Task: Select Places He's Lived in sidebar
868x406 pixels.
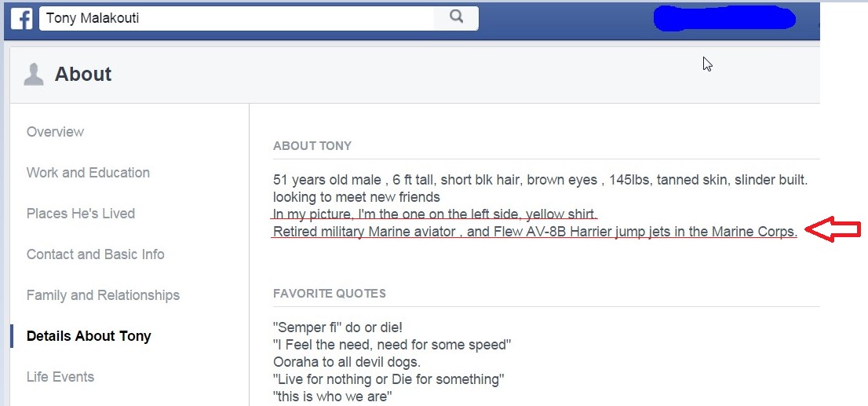Action: click(81, 214)
